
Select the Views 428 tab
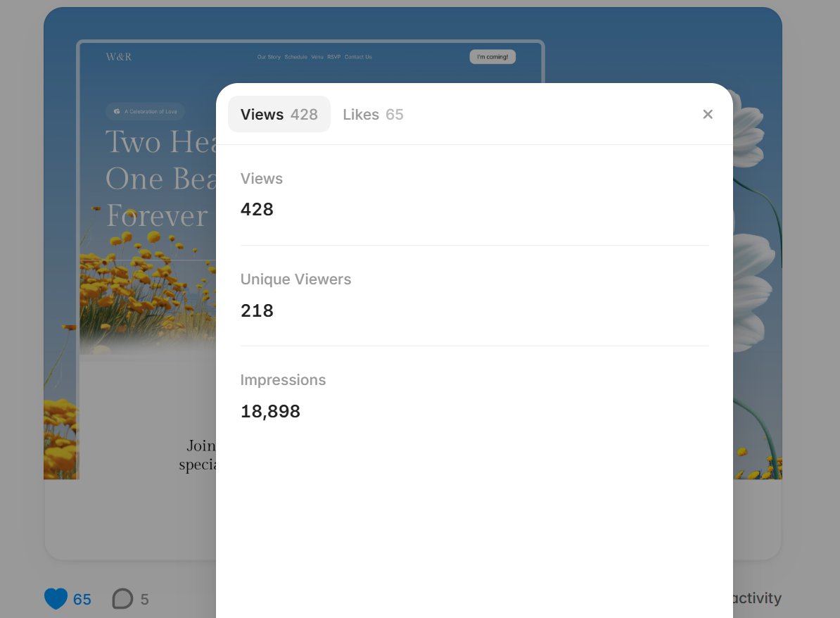click(279, 114)
